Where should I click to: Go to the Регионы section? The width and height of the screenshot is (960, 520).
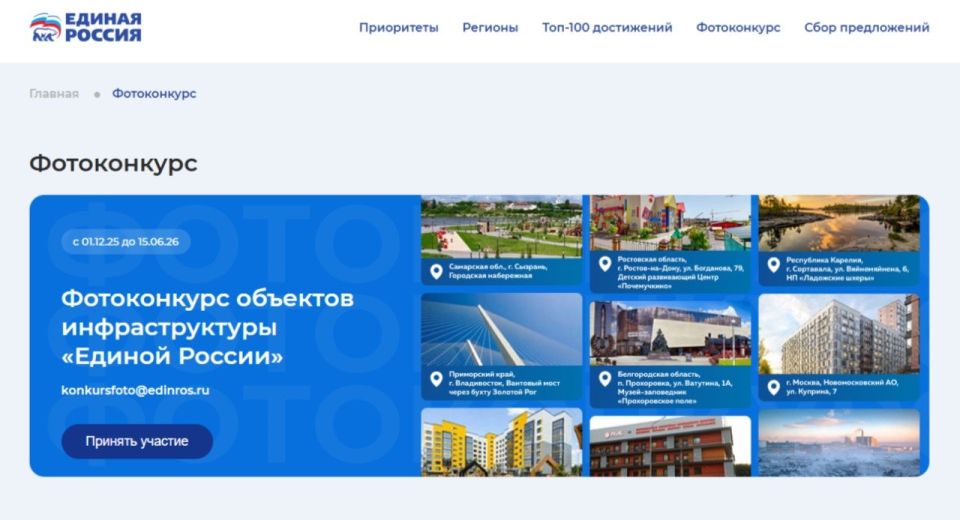tap(490, 28)
